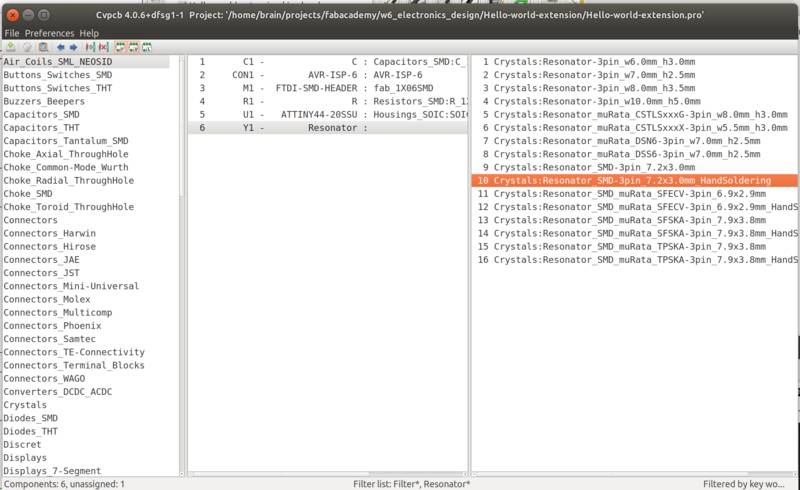Toggle filter footprints by pin count icon
Image resolution: width=800 pixels, height=490 pixels.
(x=134, y=47)
